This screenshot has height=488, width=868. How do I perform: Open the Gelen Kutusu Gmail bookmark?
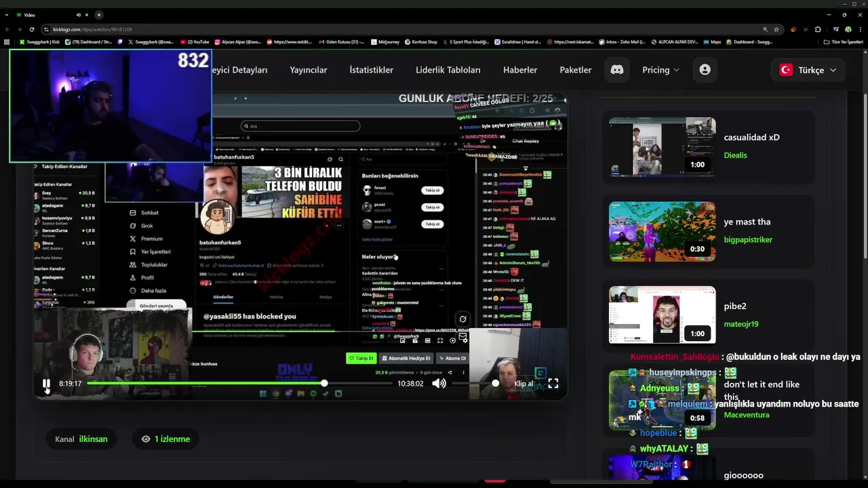pos(341,42)
